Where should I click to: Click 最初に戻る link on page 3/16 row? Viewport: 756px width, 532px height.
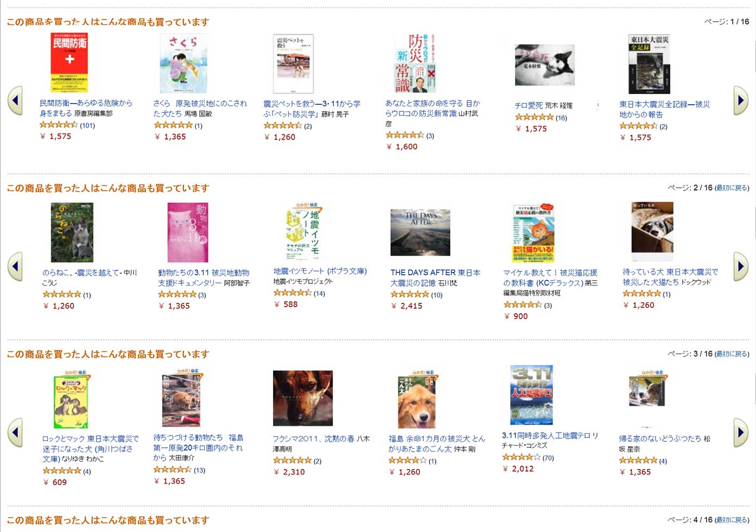(732, 354)
